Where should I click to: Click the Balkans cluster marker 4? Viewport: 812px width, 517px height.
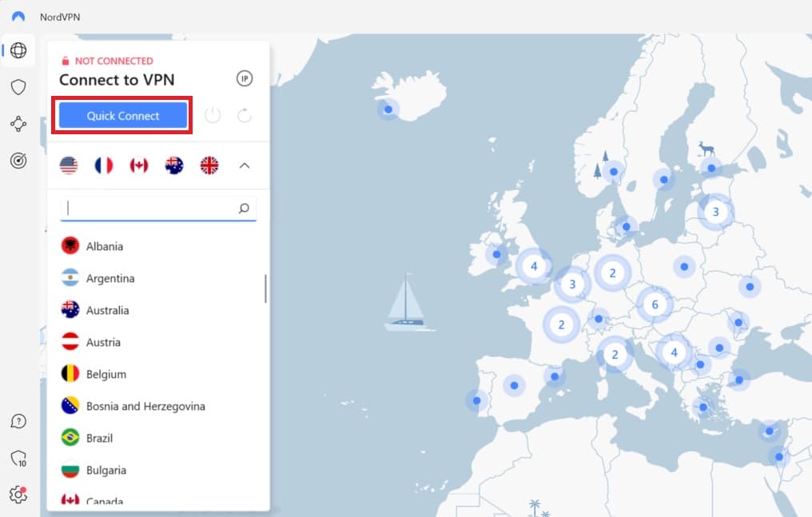click(674, 352)
